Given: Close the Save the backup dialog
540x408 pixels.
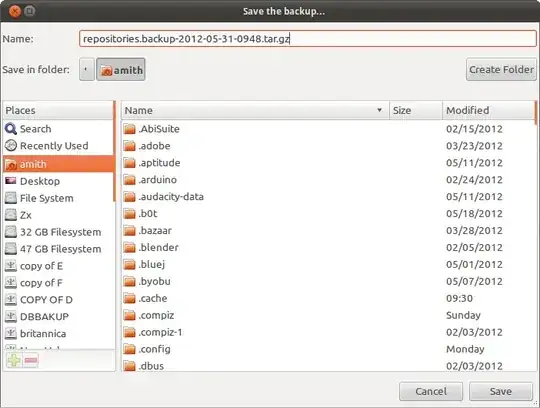Looking at the screenshot, I should [15, 11].
